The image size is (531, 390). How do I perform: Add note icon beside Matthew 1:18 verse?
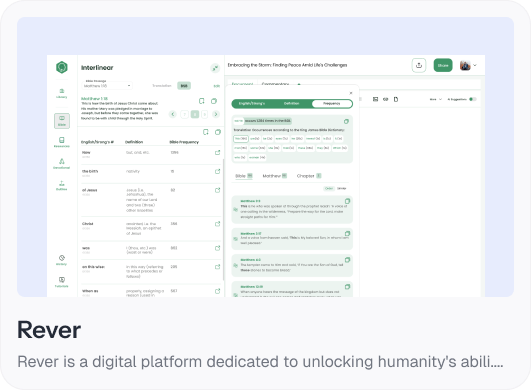pyautogui.click(x=201, y=101)
